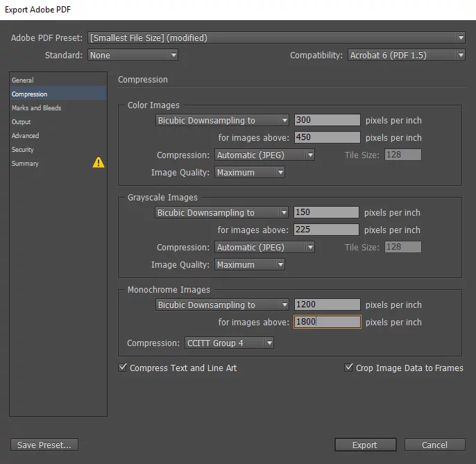Switch to the General section
The height and width of the screenshot is (464, 476).
[x=58, y=80]
